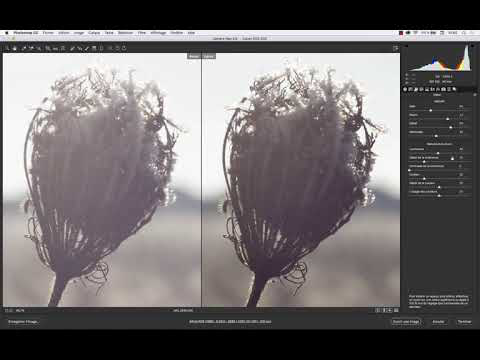
Task: Open Camera Raw preferences icon
Action: click(110, 48)
